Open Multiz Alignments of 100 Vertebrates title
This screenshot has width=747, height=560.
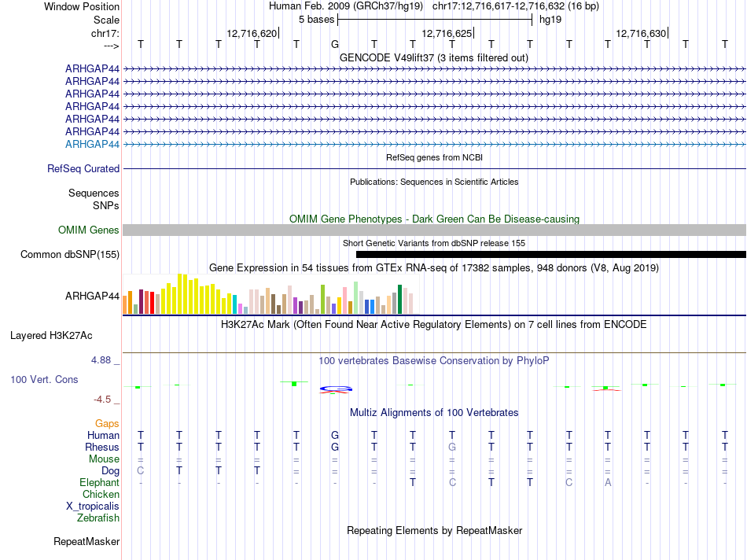click(x=434, y=413)
